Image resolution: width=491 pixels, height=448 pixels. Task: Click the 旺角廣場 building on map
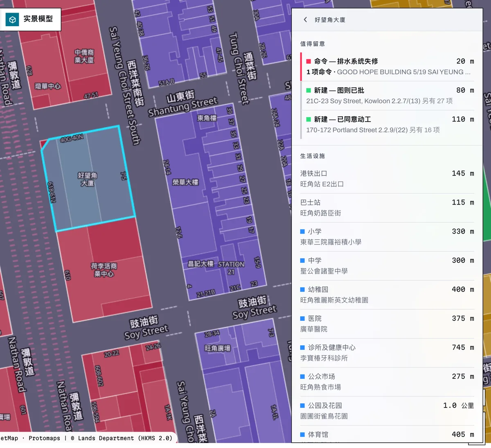(218, 348)
